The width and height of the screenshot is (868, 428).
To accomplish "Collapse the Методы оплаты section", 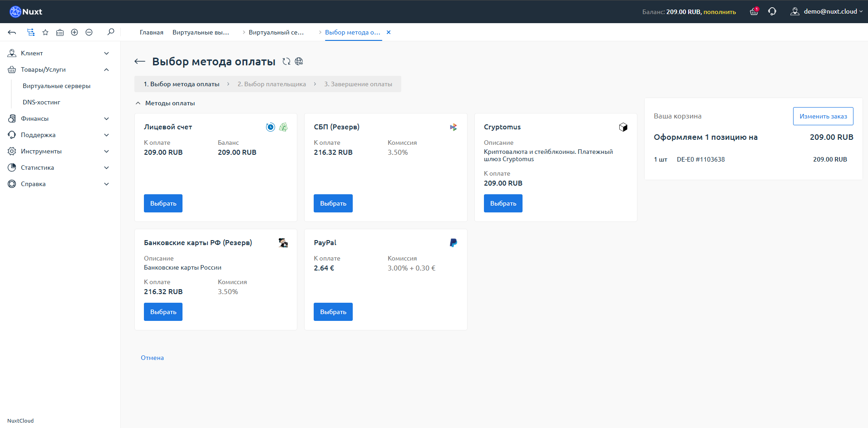I will click(x=138, y=103).
